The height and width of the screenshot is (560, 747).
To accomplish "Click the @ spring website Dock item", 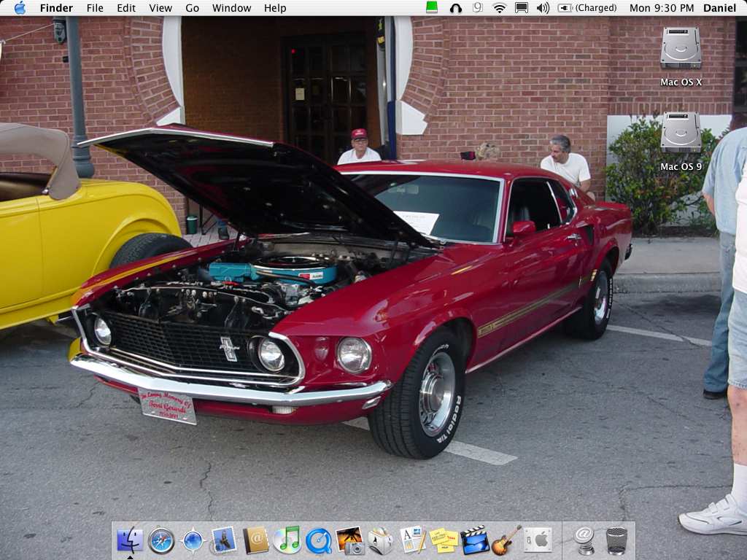I will pyautogui.click(x=584, y=540).
